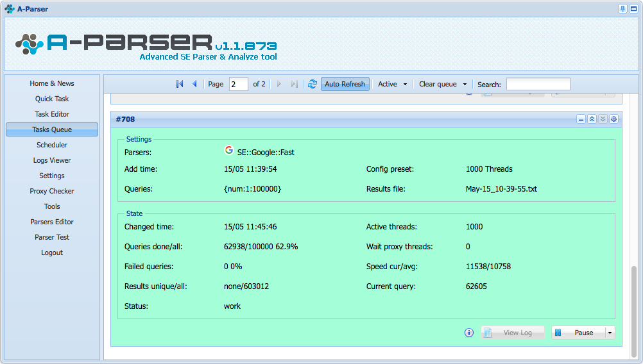
Task: Click the Search input field
Action: 538,84
